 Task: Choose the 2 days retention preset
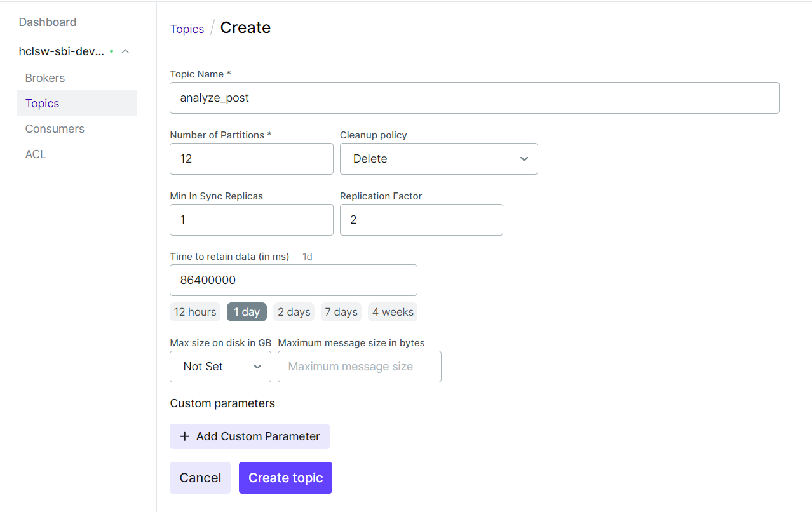[294, 312]
